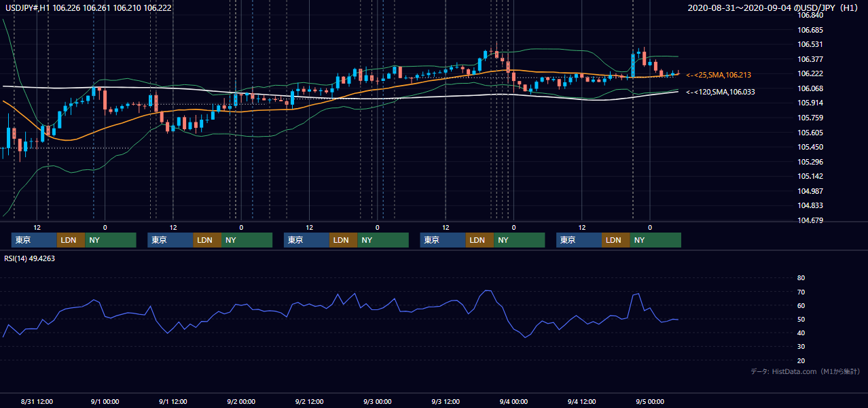The width and height of the screenshot is (868, 408).
Task: Select the 9/4 12:00 time axis label
Action: [x=581, y=401]
